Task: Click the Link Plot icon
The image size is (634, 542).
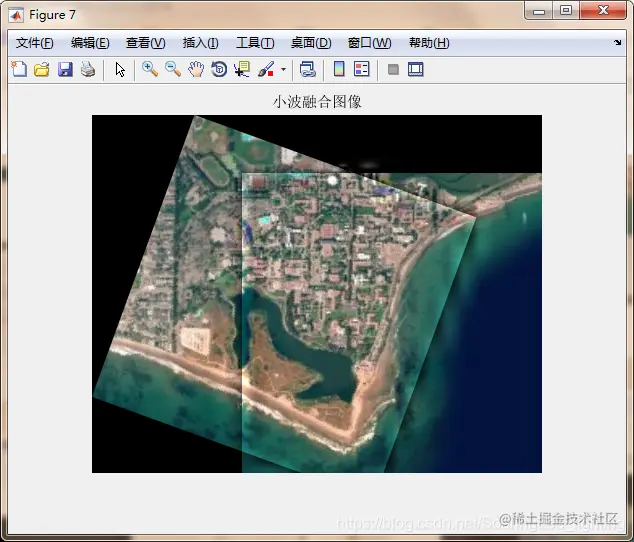Action: pyautogui.click(x=307, y=69)
